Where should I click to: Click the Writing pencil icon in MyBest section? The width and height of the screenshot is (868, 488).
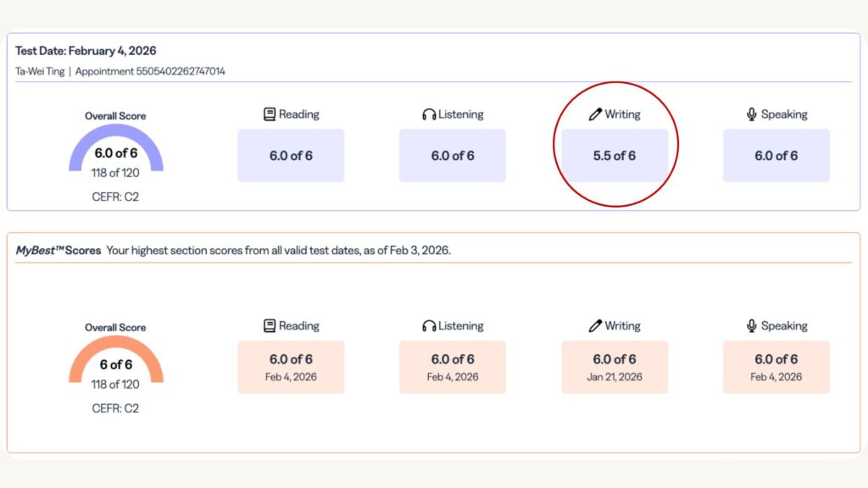595,326
